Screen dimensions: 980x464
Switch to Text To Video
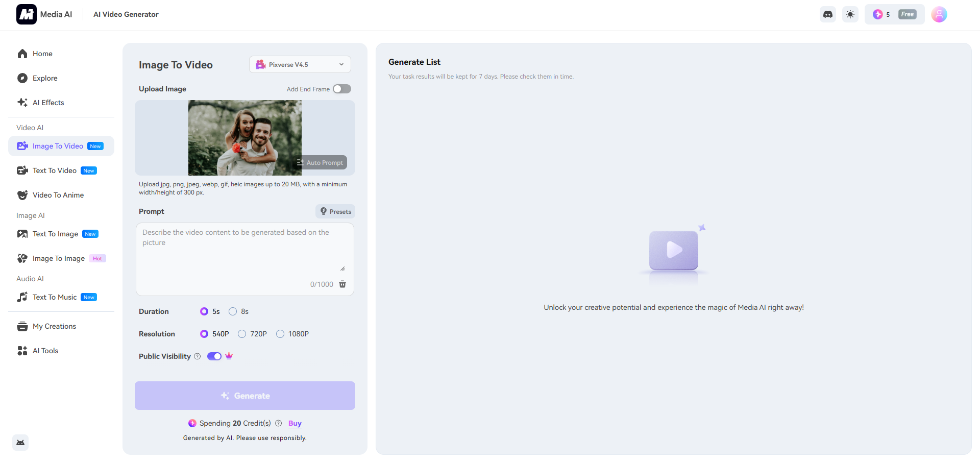point(61,170)
